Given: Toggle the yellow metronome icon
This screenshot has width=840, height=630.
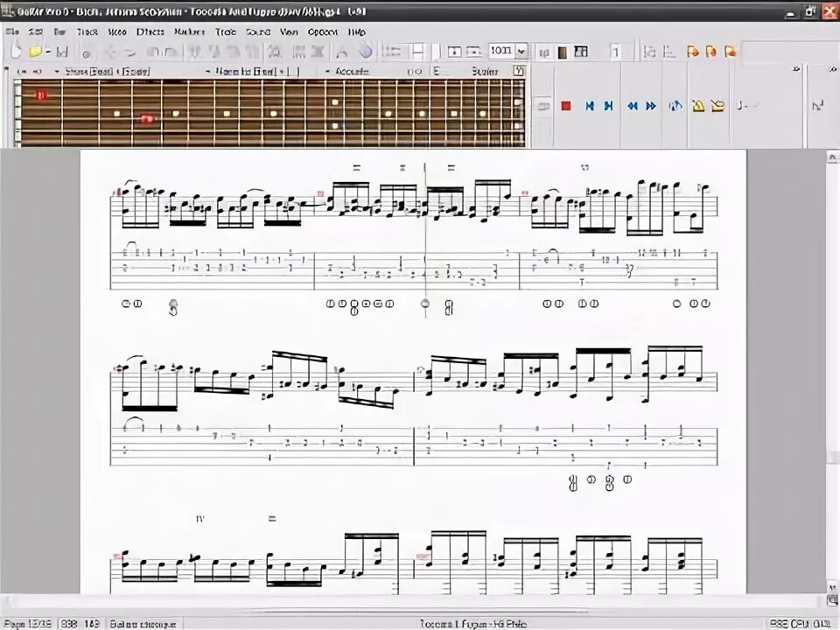Looking at the screenshot, I should (698, 106).
